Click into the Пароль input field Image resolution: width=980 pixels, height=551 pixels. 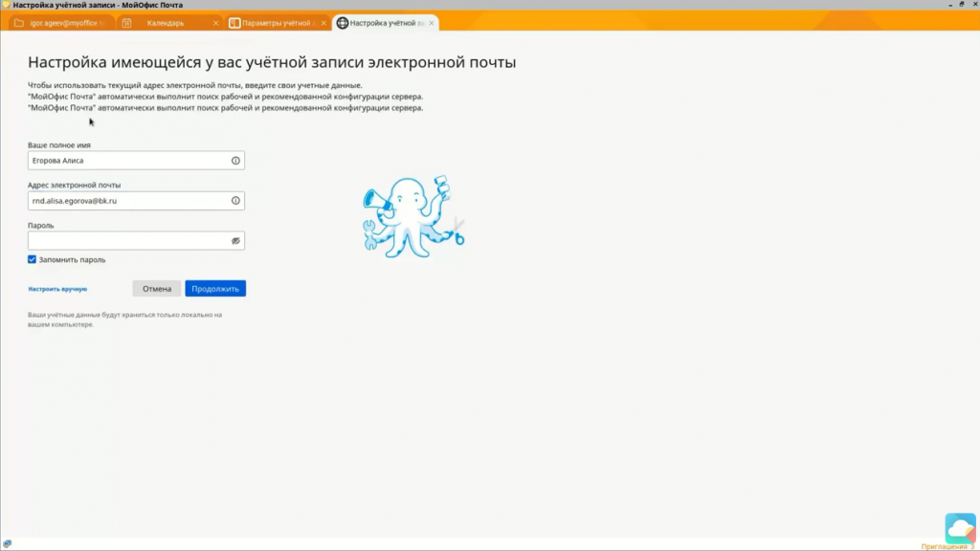click(x=136, y=241)
